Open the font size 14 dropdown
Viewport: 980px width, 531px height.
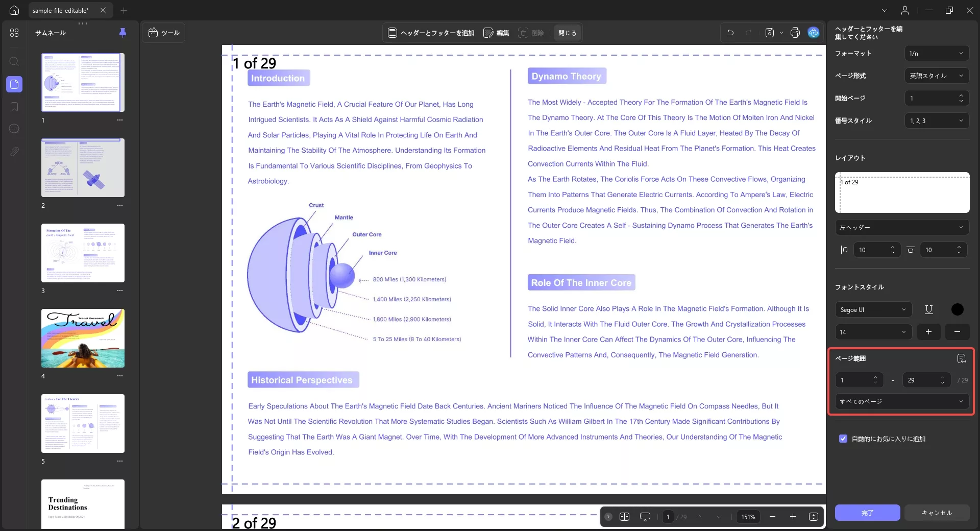(x=873, y=332)
